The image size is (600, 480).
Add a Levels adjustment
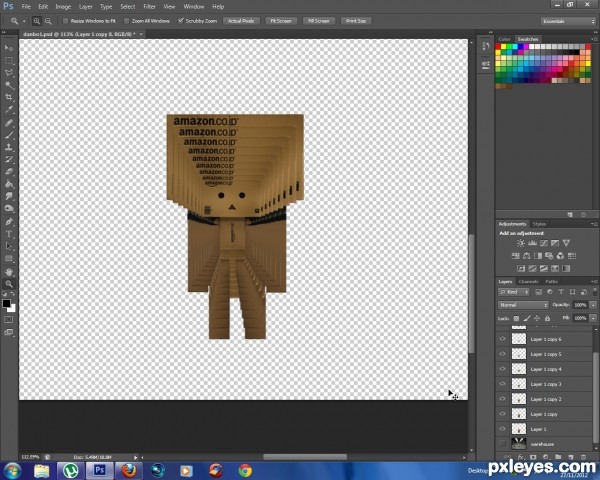point(532,243)
